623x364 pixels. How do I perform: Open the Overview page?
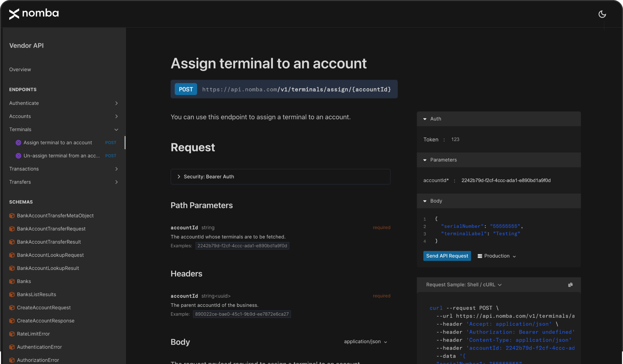20,69
